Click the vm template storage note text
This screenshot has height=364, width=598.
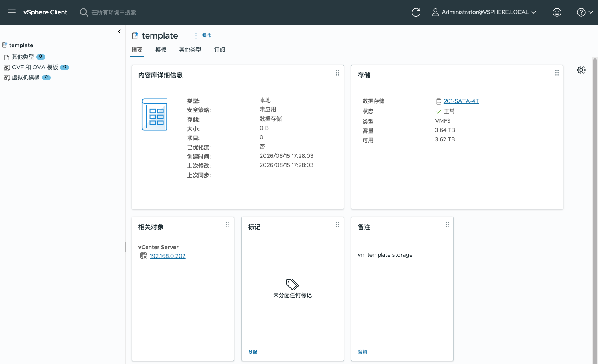385,255
